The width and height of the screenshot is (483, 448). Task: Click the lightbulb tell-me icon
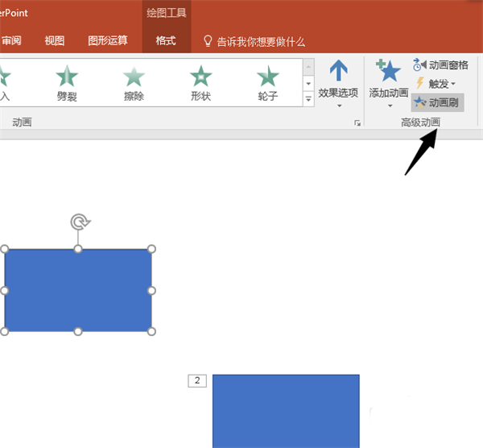pos(208,41)
